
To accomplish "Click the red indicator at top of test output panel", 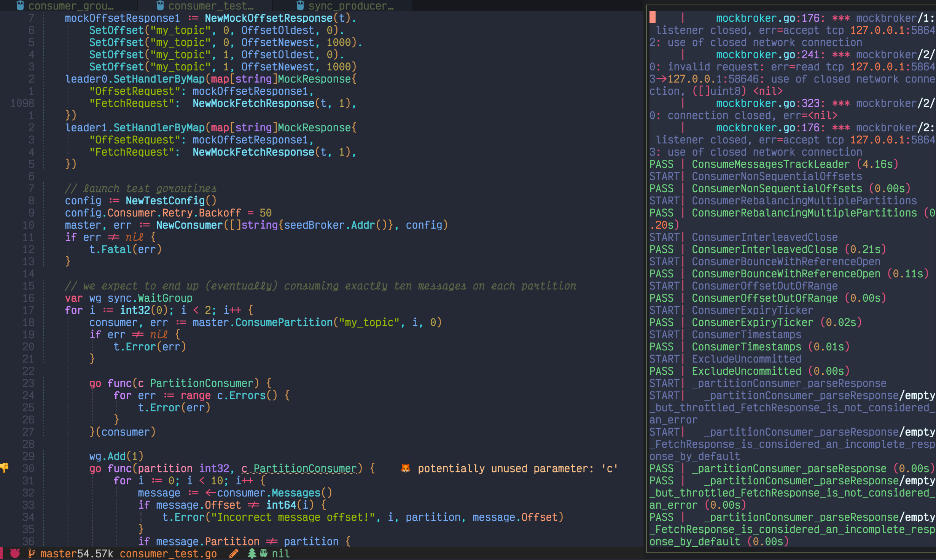I will [653, 17].
